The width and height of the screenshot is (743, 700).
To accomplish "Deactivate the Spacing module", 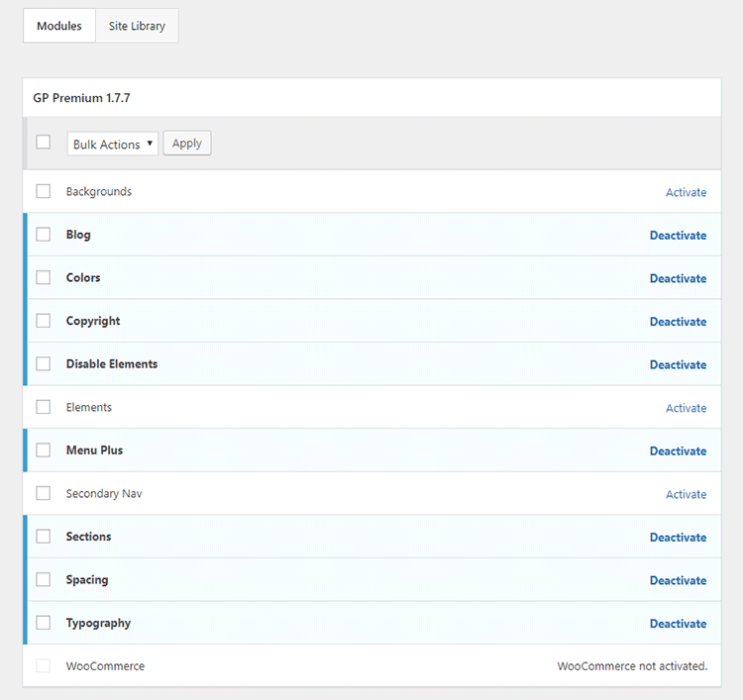I will pyautogui.click(x=678, y=580).
